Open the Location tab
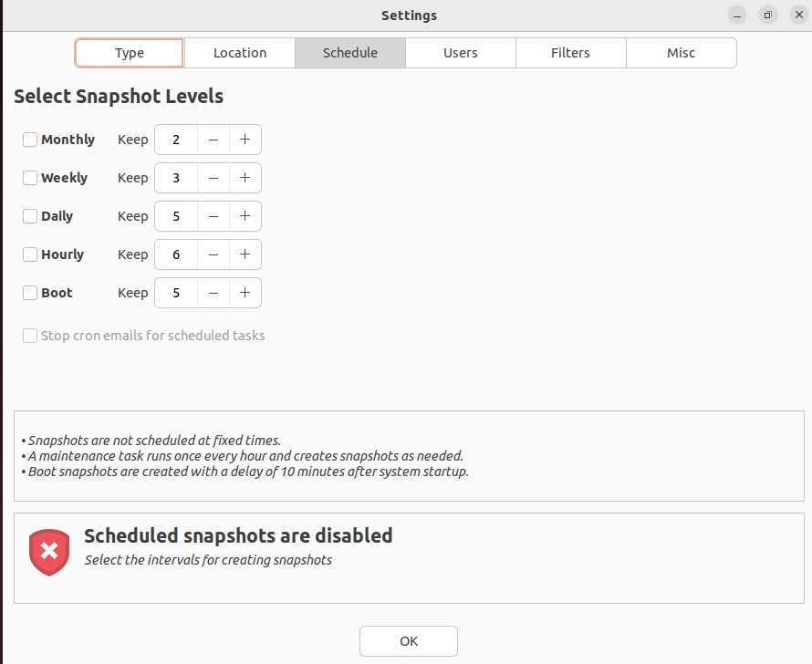The image size is (812, 664). pos(240,53)
